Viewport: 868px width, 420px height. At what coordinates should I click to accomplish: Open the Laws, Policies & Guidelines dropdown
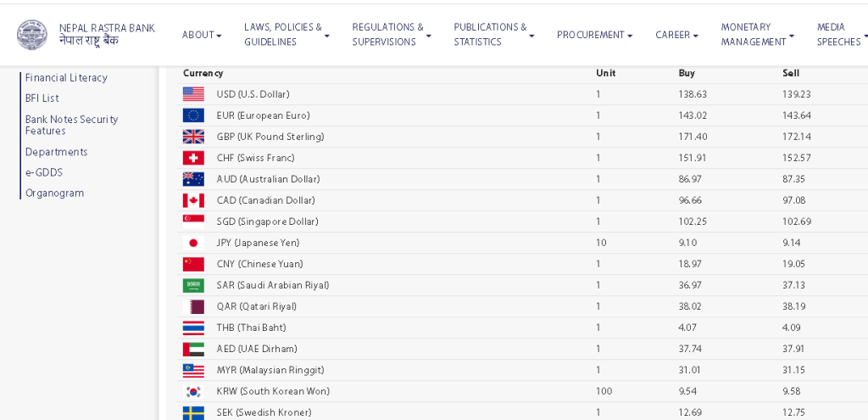pos(287,35)
